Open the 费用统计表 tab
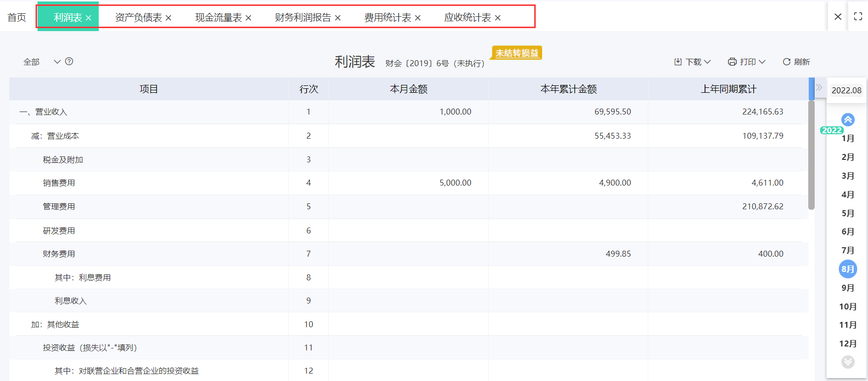The image size is (868, 381). point(387,18)
